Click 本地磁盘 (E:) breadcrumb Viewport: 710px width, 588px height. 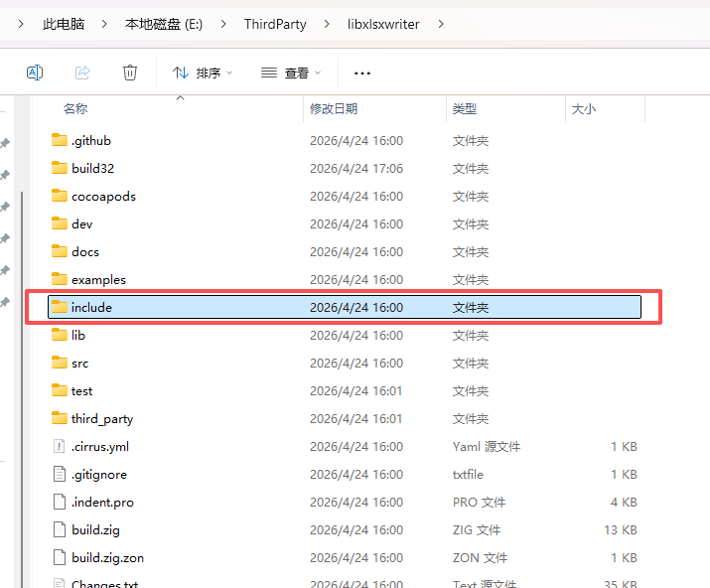click(x=164, y=24)
